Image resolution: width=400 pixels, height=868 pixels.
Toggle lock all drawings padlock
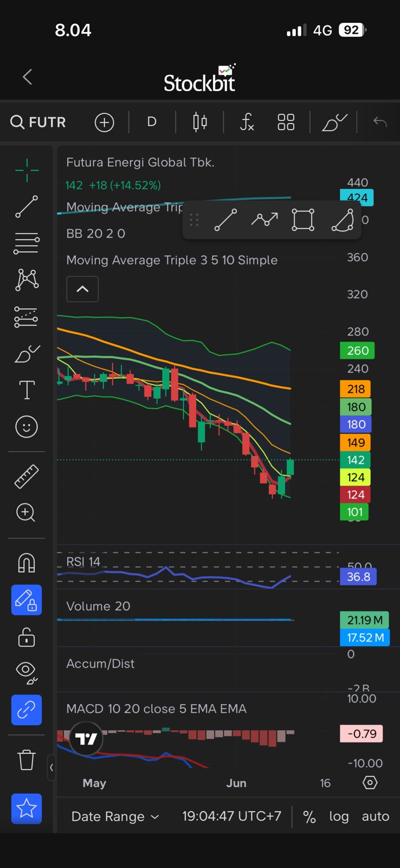[27, 636]
